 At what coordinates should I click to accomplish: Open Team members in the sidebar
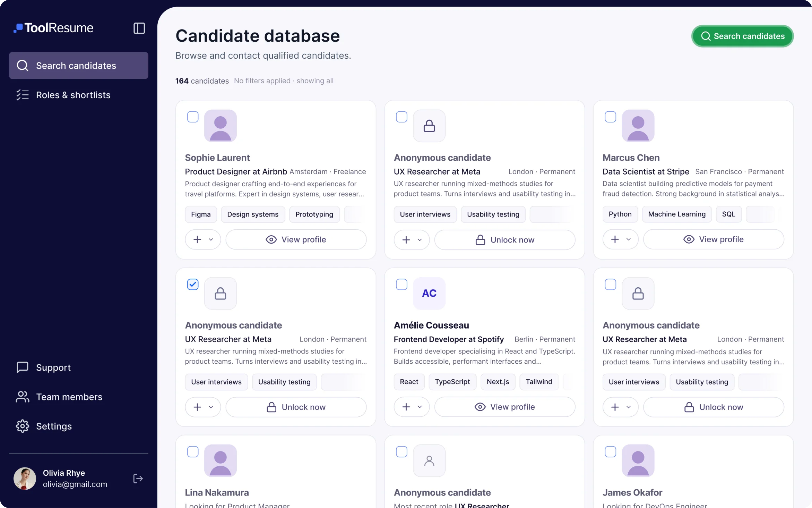click(78, 397)
